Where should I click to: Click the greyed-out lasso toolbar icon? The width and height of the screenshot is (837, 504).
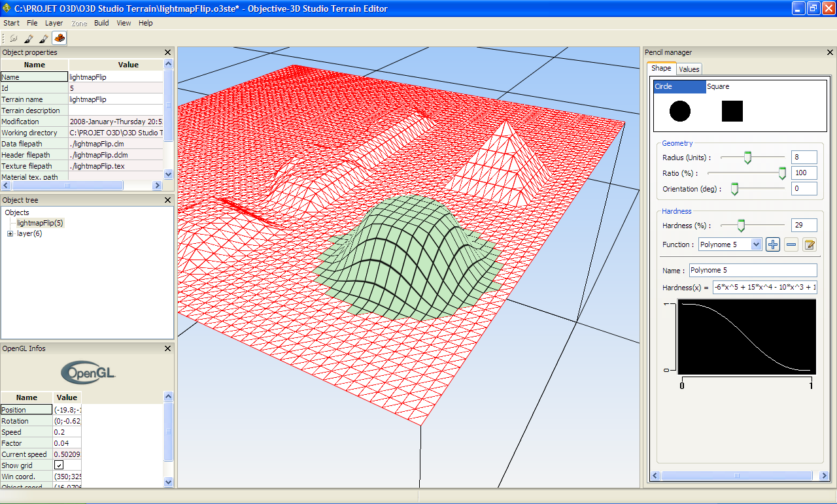[13, 39]
